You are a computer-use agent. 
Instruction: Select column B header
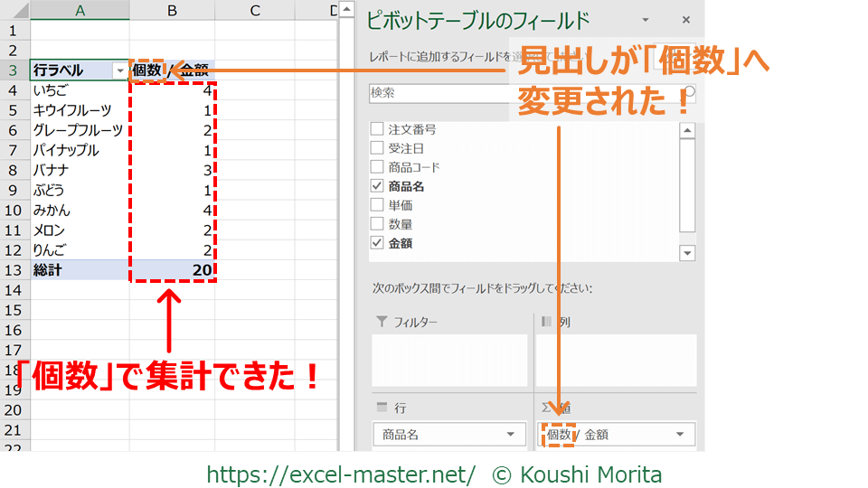[x=172, y=11]
